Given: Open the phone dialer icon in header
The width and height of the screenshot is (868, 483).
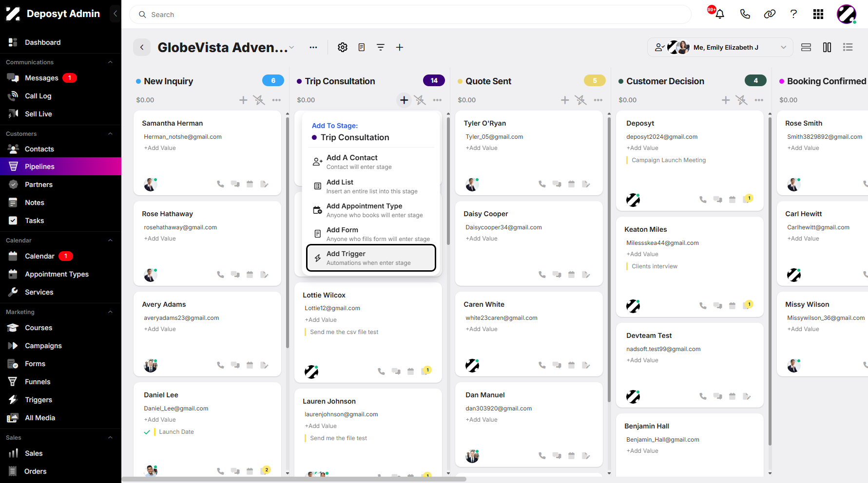Looking at the screenshot, I should (x=745, y=14).
